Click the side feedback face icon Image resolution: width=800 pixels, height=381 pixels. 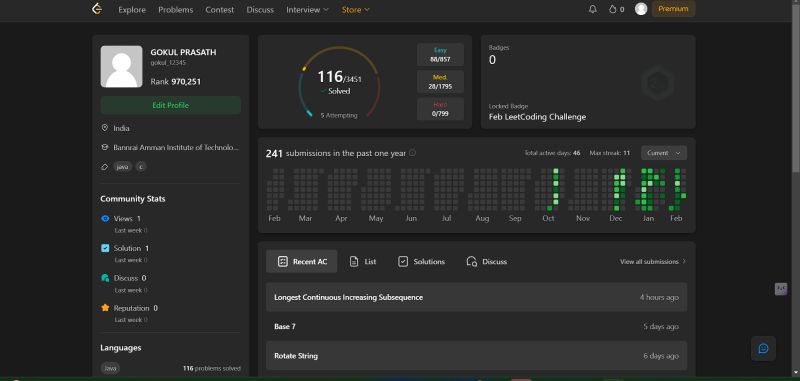[x=781, y=289]
